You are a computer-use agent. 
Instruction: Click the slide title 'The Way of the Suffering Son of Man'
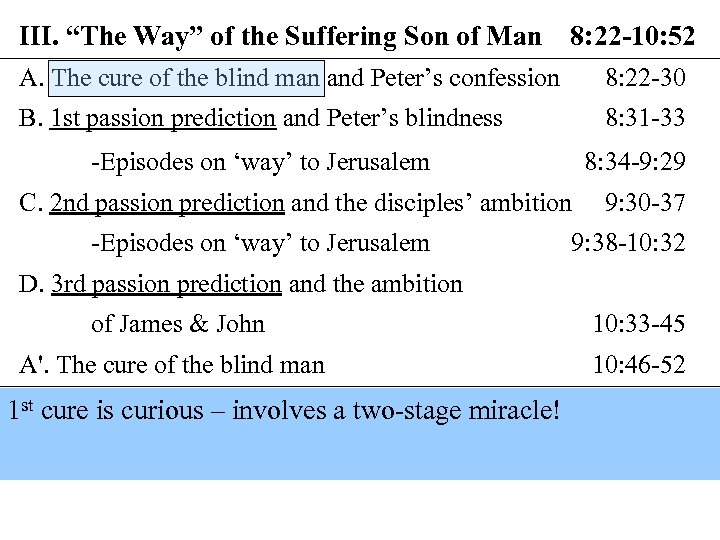click(x=280, y=37)
